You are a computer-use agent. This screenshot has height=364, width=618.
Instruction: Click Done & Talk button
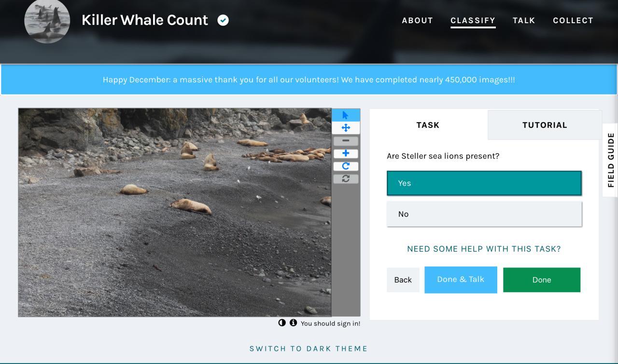tap(461, 280)
